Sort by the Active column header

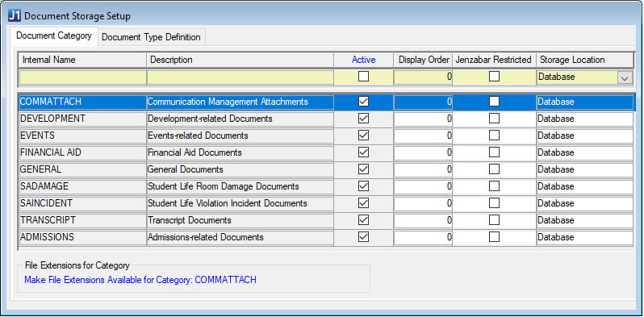(x=363, y=60)
